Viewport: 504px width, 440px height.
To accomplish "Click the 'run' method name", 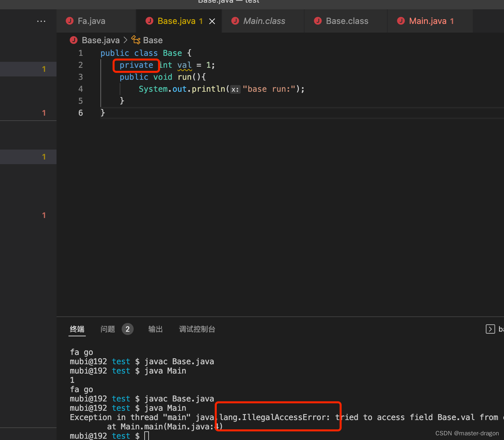I will (185, 77).
